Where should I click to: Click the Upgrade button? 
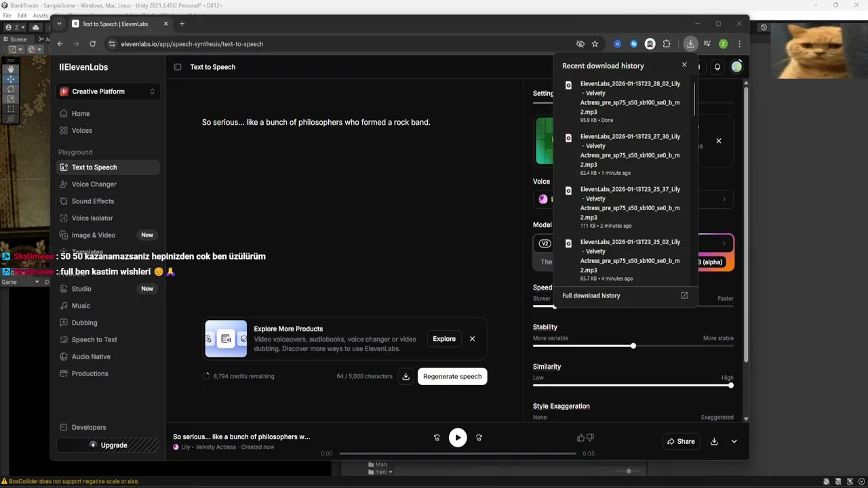(x=108, y=445)
